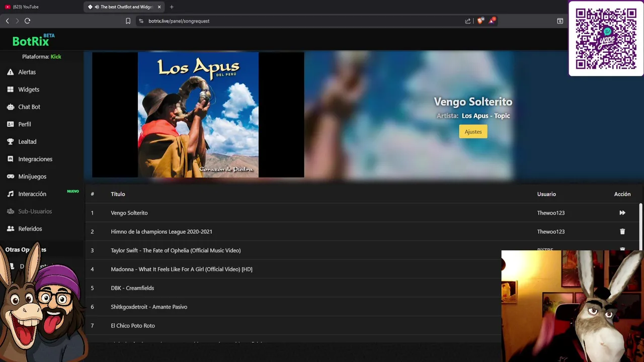
Task: Skip Vengo Solterito with the forward icon
Action: pyautogui.click(x=622, y=213)
